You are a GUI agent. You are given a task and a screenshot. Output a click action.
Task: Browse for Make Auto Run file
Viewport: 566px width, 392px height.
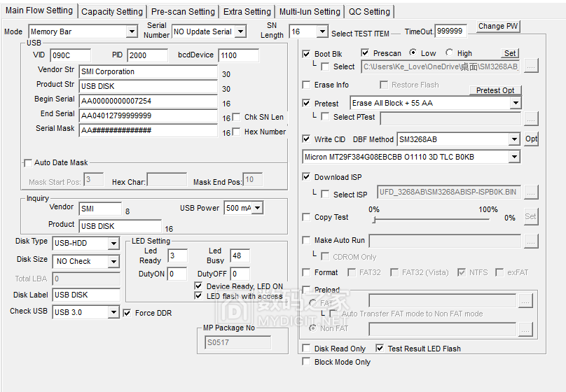tap(531, 241)
